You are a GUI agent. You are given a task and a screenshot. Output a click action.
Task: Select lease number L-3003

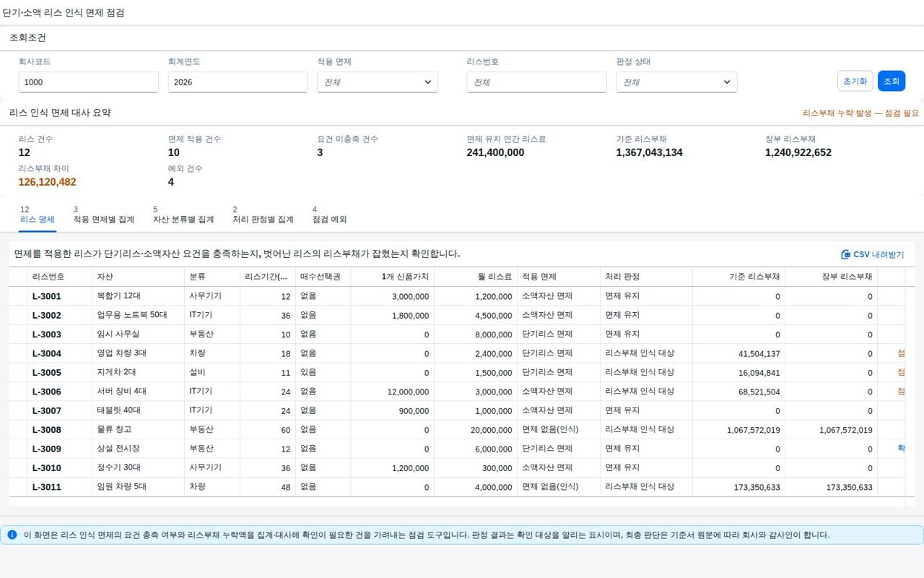[47, 335]
